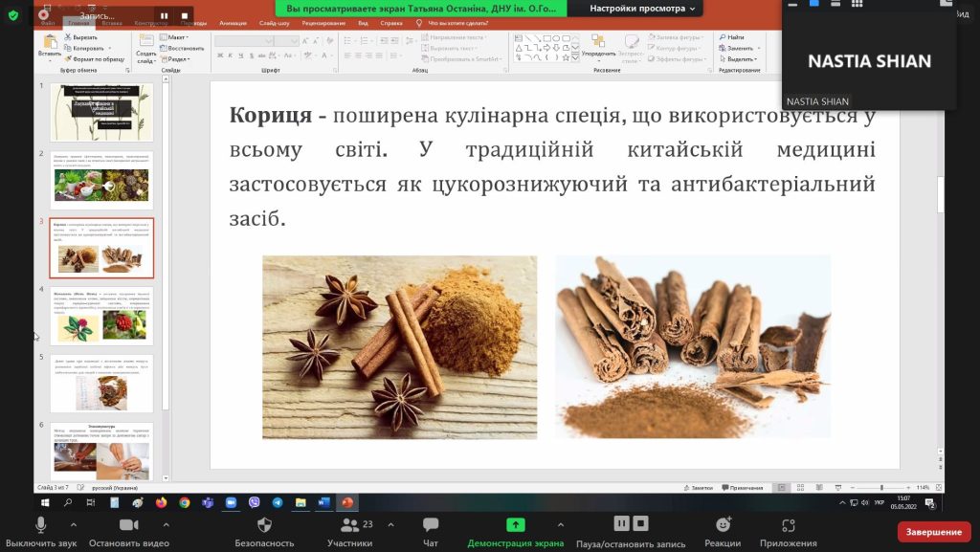Viewport: 980px width, 552px height.
Task: Align text left in the paragraph group
Action: [x=346, y=55]
